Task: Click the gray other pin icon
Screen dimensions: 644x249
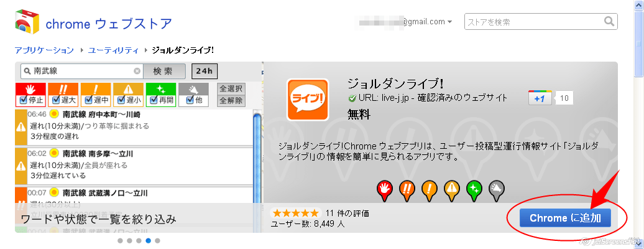Action: coord(496,191)
